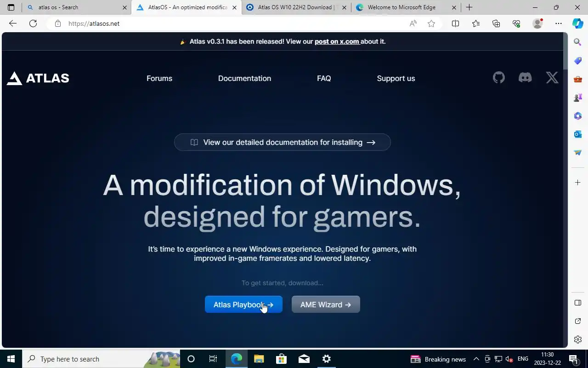View site information lock icon
Screen dimensions: 588x368
pyautogui.click(x=58, y=23)
